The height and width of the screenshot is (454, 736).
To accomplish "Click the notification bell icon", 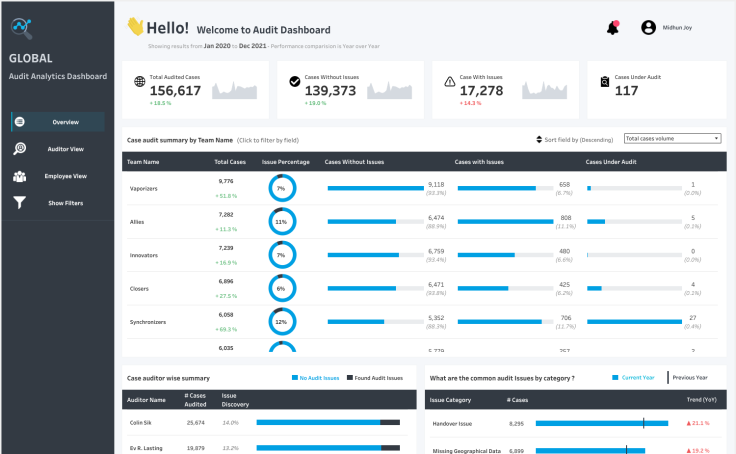I will [x=612, y=28].
